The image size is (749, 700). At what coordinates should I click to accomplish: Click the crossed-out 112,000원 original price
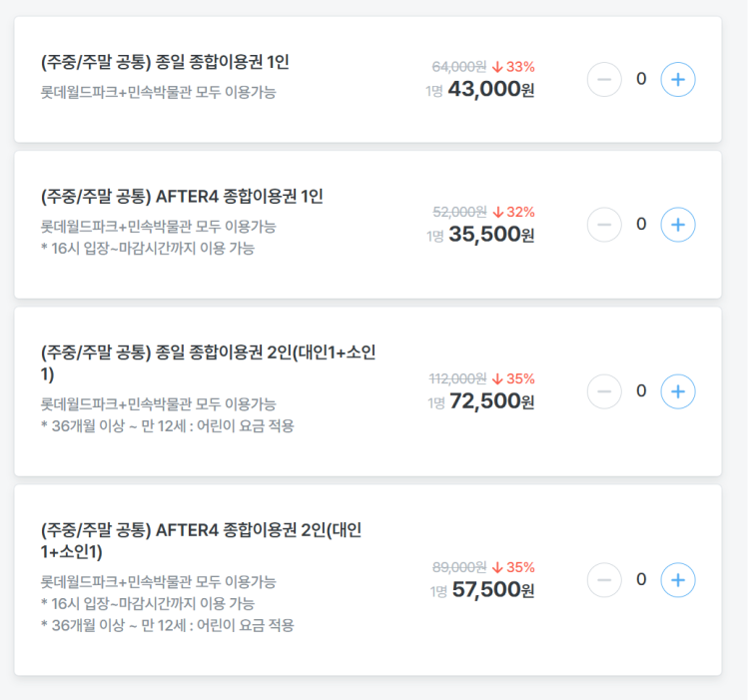457,378
